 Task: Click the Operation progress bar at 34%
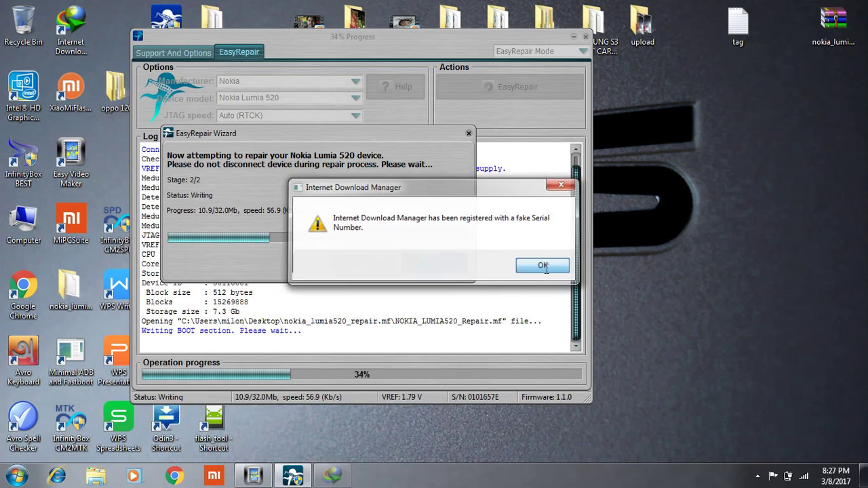click(x=361, y=374)
